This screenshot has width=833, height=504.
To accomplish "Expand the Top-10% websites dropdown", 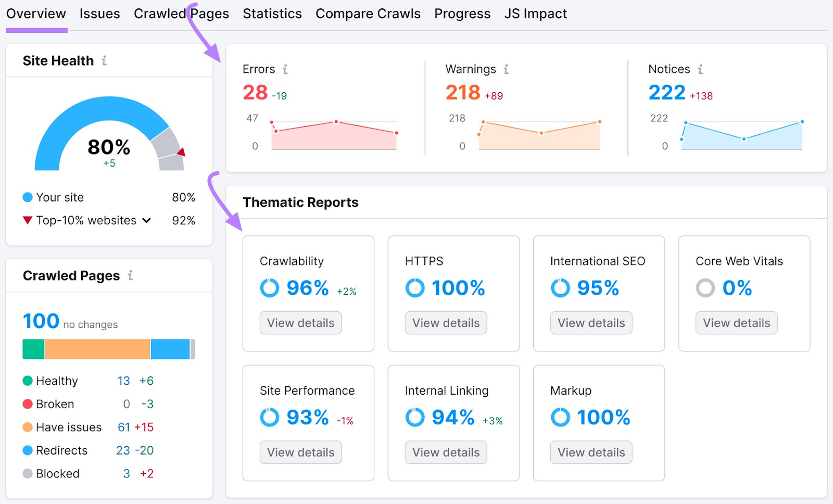I will [146, 220].
